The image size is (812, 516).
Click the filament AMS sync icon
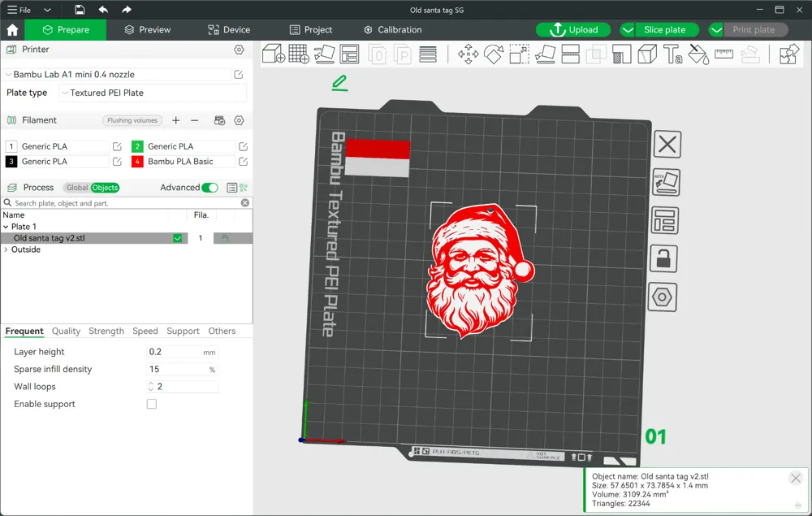[219, 120]
